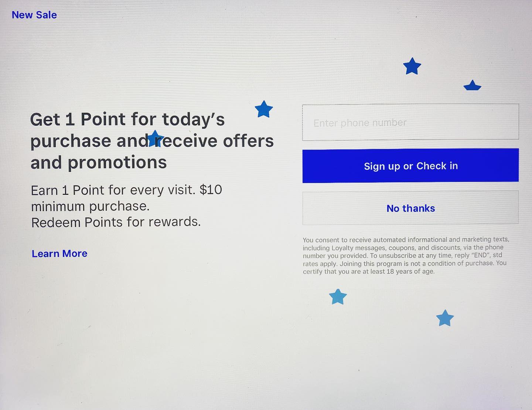
Task: Decline with the No thanks button
Action: coord(410,208)
